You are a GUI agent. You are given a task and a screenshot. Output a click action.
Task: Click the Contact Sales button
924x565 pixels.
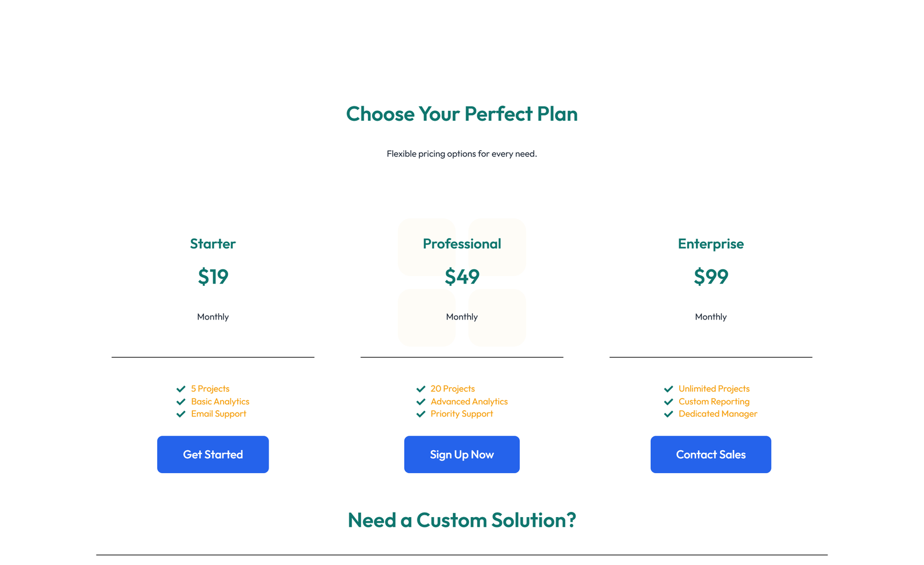tap(711, 455)
